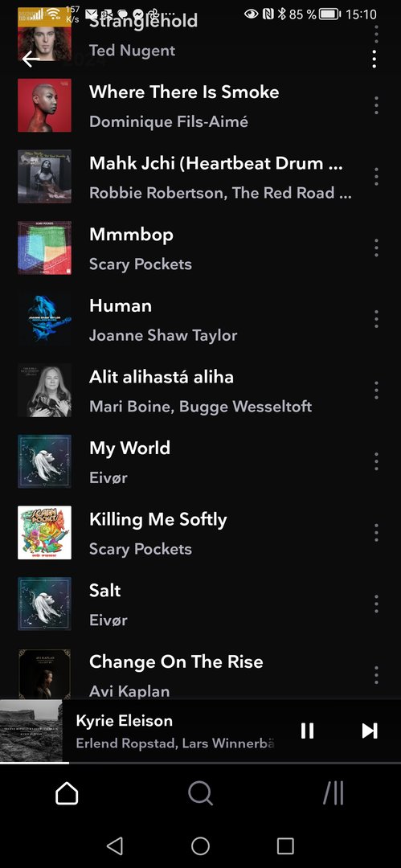Open the playlist overflow menu at top
Screen dimensions: 401x868
(x=375, y=59)
